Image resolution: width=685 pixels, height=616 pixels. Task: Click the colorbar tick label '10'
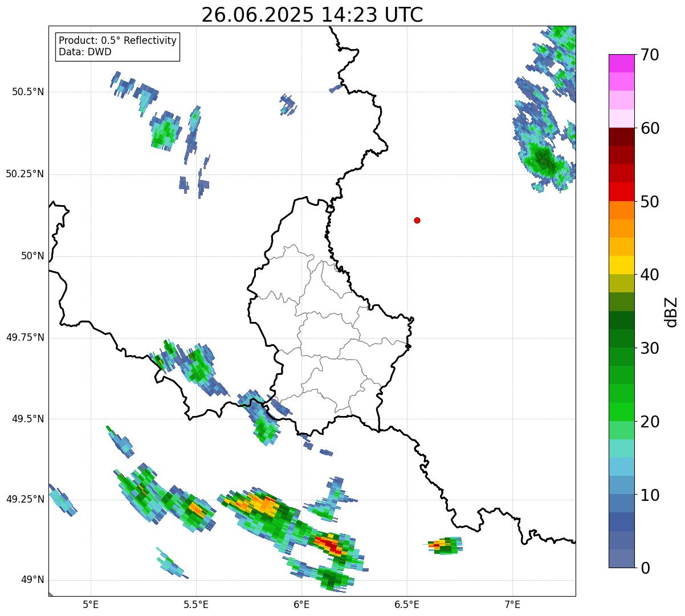tap(650, 495)
